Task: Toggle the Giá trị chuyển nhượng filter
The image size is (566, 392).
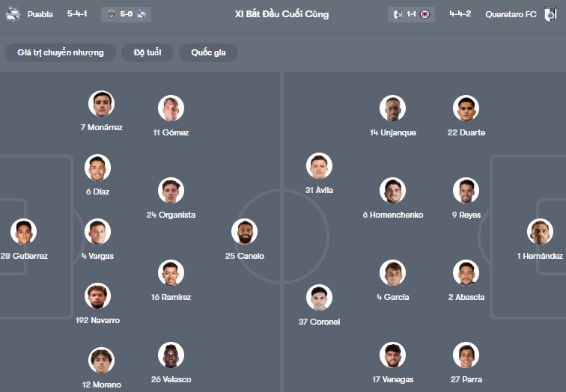Action: [x=61, y=52]
